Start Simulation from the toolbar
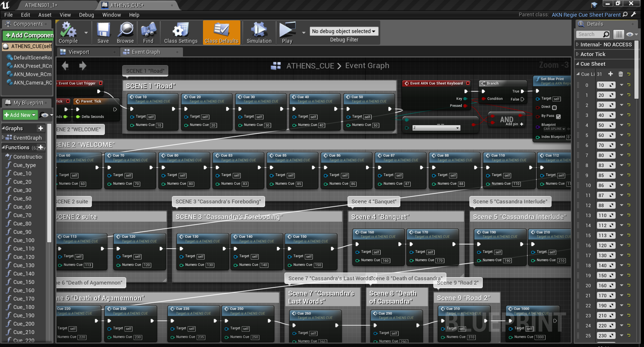Screen dimensions: 644x347 (259, 33)
